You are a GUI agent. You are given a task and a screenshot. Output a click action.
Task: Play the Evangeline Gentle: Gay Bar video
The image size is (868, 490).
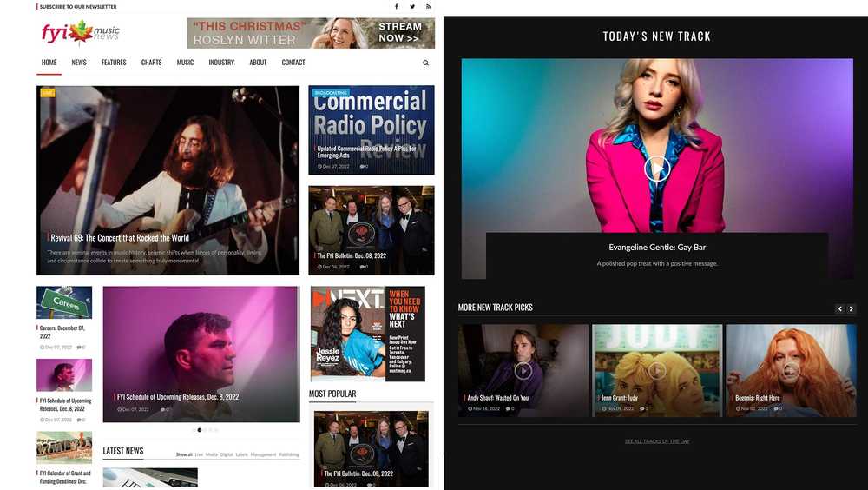click(657, 169)
